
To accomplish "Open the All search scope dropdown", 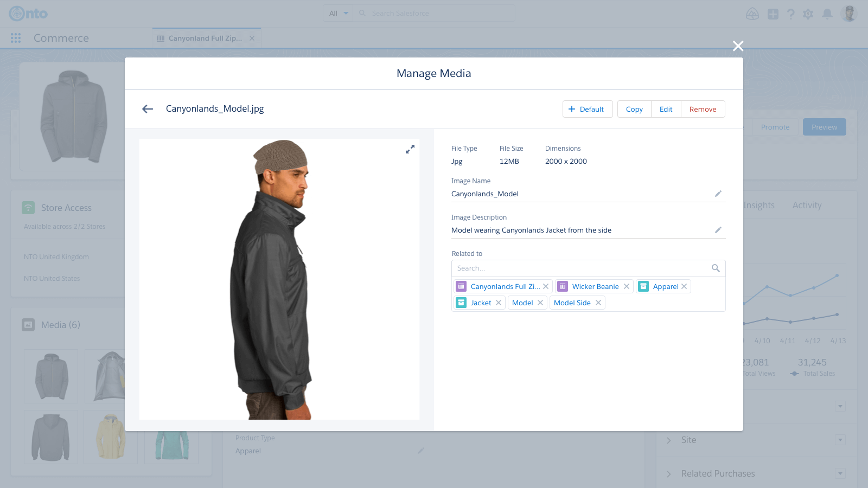I will pos(338,14).
